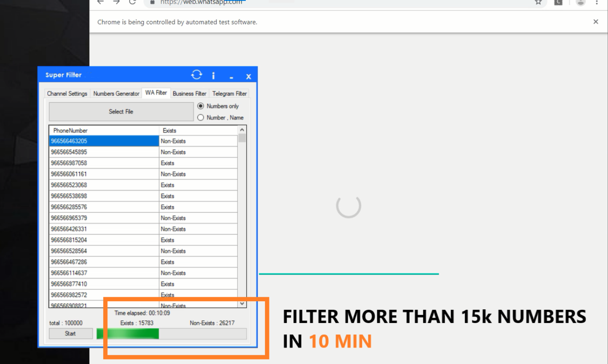Select row 966566877410
This screenshot has width=608, height=364.
point(143,284)
